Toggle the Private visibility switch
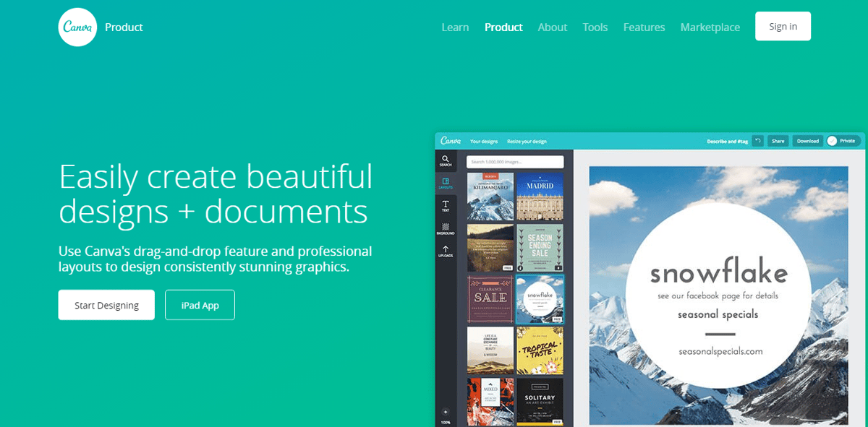Viewport: 868px width, 427px height. (833, 141)
